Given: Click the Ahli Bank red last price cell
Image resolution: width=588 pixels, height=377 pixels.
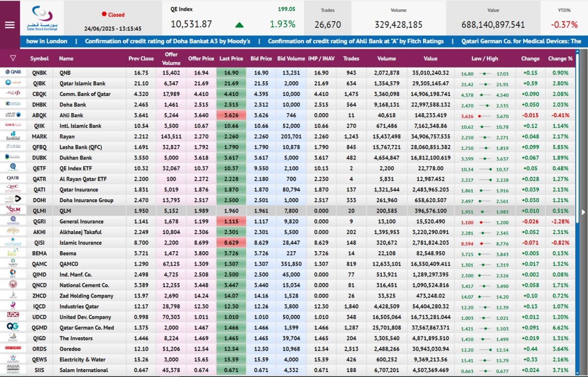Looking at the screenshot, I should coord(231,116).
